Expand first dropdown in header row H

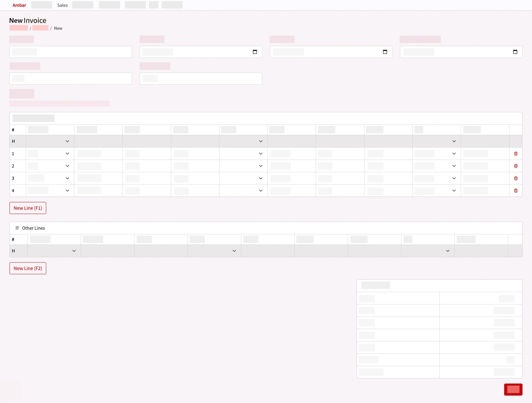coord(67,141)
